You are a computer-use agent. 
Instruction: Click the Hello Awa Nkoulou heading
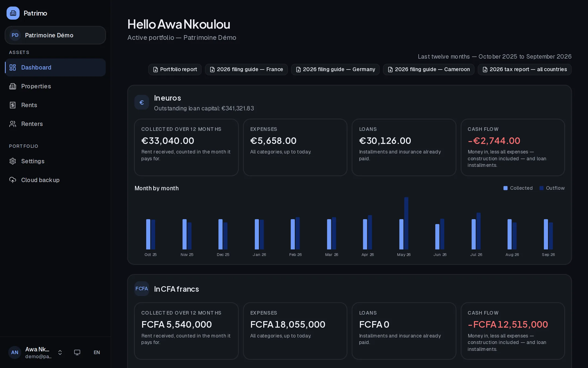(179, 24)
